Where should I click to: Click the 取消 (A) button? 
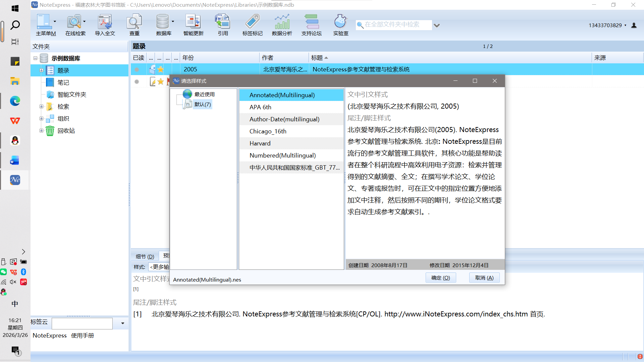point(484,278)
